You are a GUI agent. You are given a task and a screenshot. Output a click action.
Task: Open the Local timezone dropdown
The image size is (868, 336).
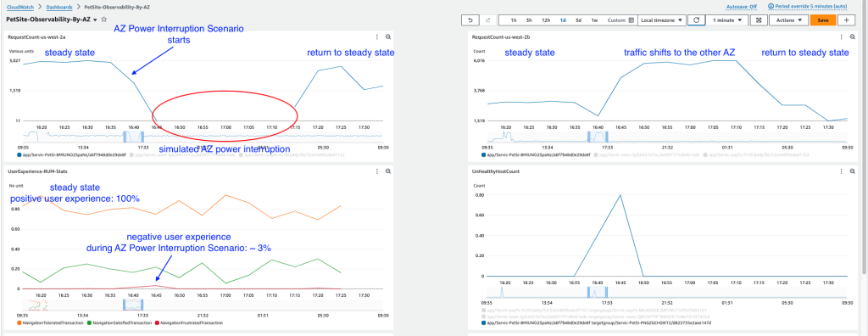click(x=661, y=20)
